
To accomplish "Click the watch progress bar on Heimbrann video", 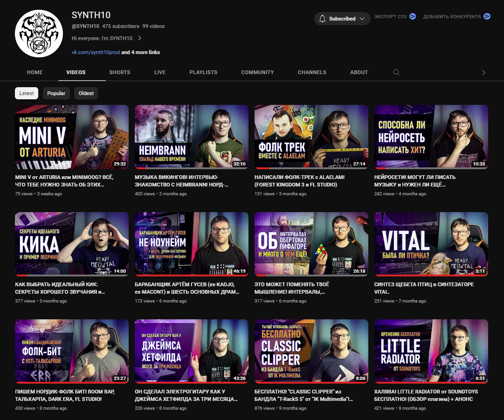I will click(192, 168).
